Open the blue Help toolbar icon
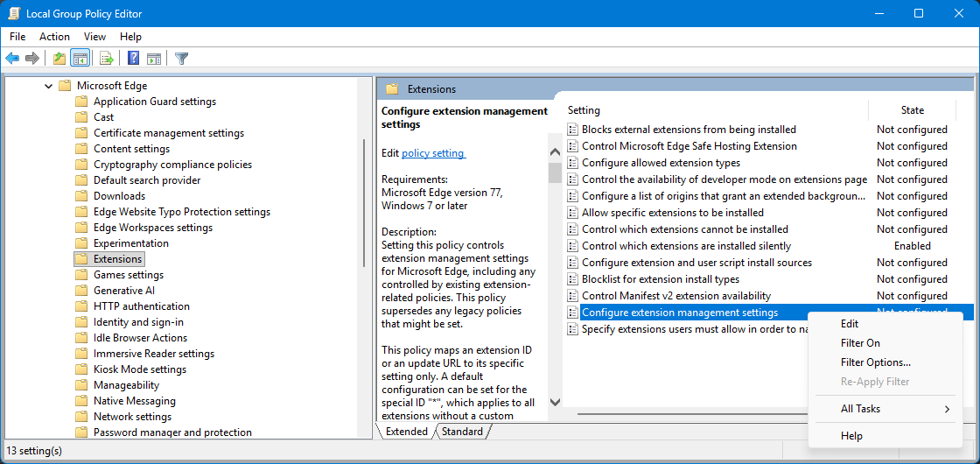The height and width of the screenshot is (464, 980). (133, 59)
